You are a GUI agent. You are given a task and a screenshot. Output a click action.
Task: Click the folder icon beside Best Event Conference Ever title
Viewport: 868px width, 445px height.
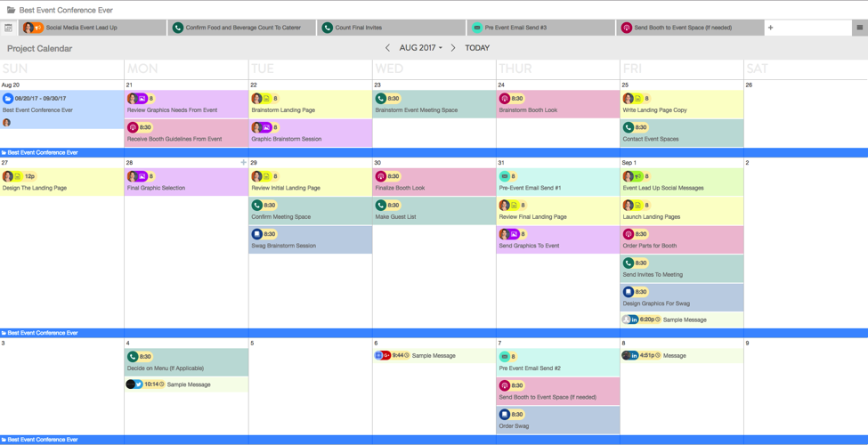point(11,10)
